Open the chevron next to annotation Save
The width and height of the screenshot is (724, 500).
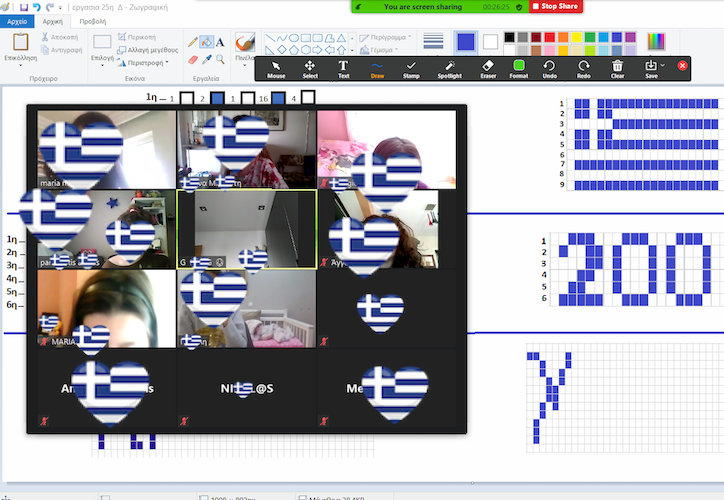point(663,66)
